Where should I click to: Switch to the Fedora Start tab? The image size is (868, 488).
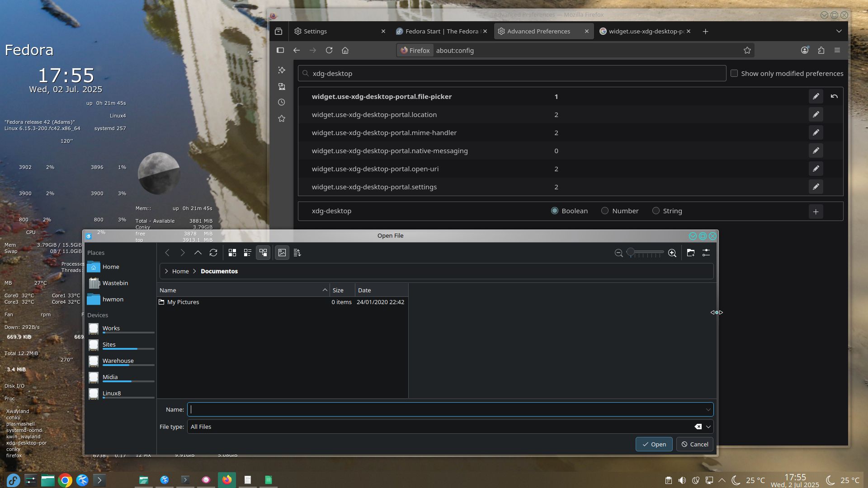click(441, 31)
